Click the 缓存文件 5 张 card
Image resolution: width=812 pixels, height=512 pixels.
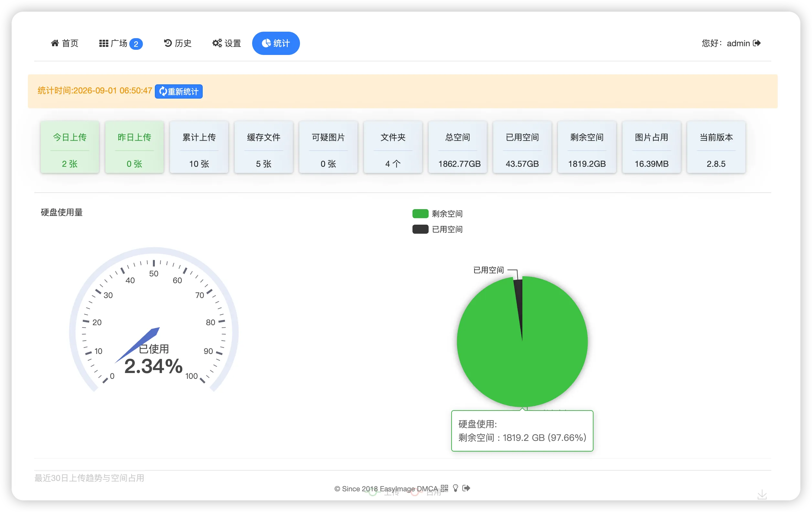click(264, 147)
